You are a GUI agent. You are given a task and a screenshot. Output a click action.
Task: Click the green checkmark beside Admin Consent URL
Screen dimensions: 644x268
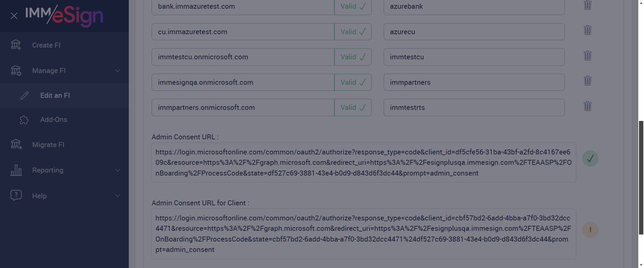coord(590,159)
